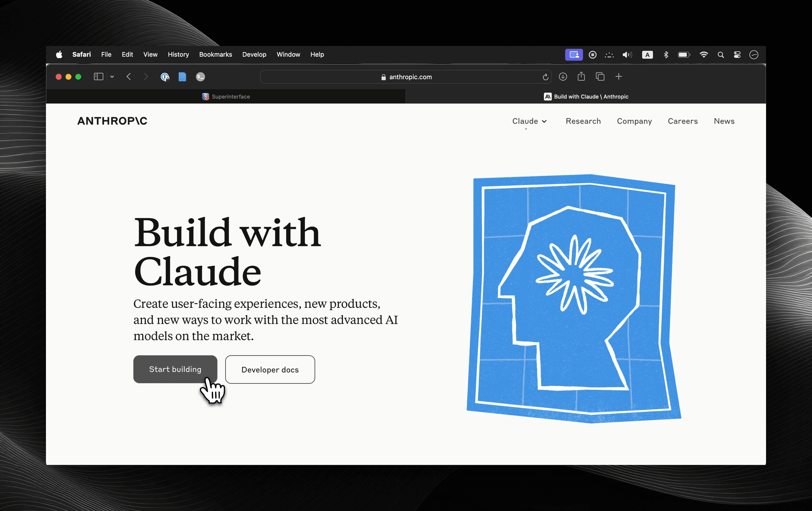Screen dimensions: 812x511
Task: Open the Developer docs page
Action: 270,370
